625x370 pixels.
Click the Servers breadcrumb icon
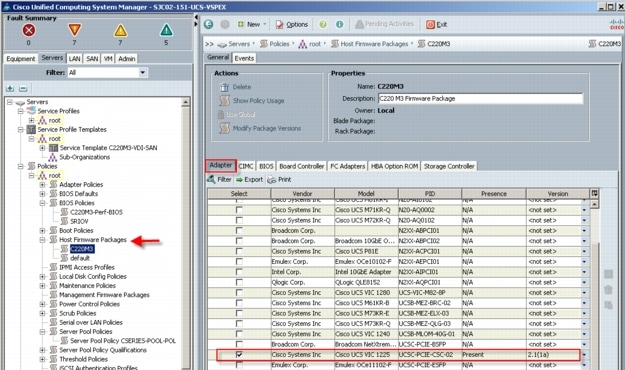pyautogui.click(x=222, y=44)
